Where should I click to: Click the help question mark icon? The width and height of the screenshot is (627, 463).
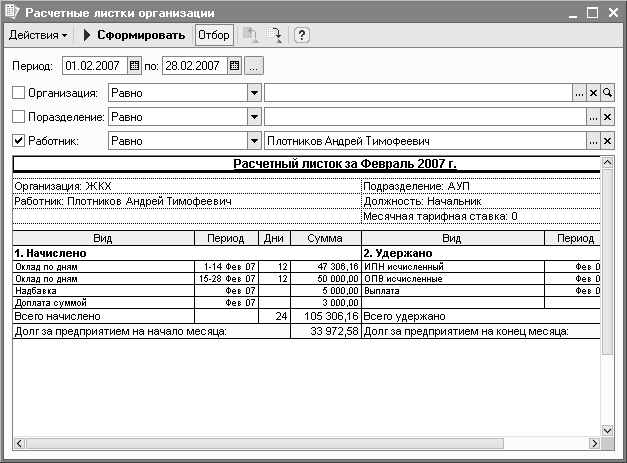coord(301,35)
